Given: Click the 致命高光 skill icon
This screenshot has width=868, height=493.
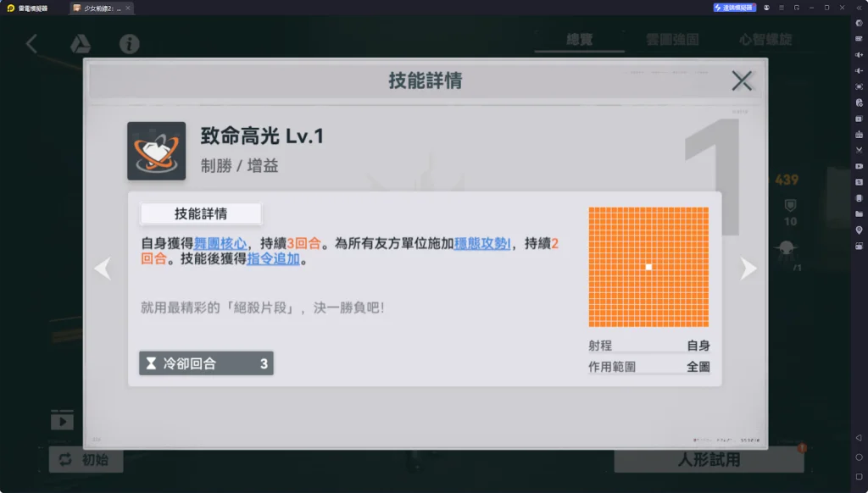Looking at the screenshot, I should (x=157, y=151).
